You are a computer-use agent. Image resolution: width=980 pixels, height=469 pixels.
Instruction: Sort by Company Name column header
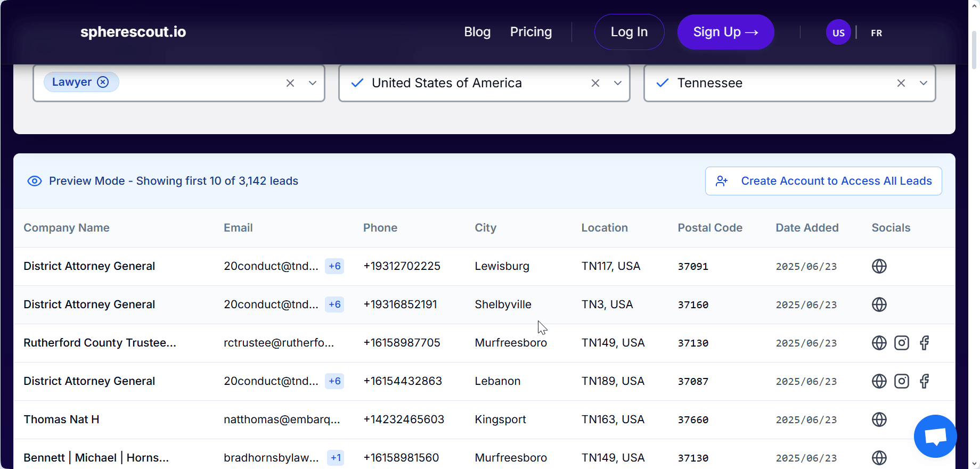(x=67, y=228)
